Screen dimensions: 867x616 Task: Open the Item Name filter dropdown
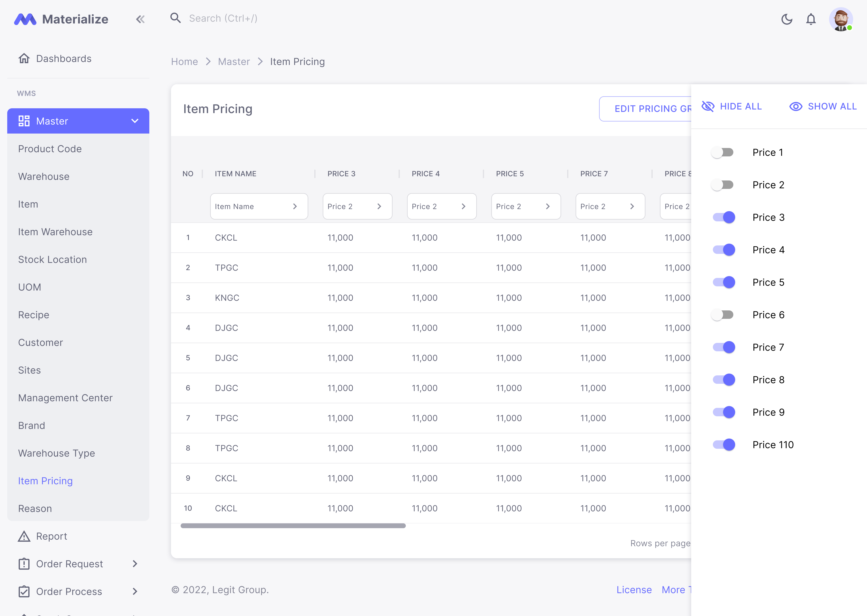click(x=259, y=206)
